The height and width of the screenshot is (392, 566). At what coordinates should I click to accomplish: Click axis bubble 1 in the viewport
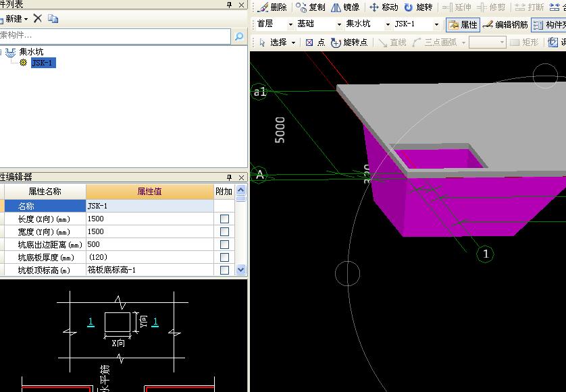[485, 254]
